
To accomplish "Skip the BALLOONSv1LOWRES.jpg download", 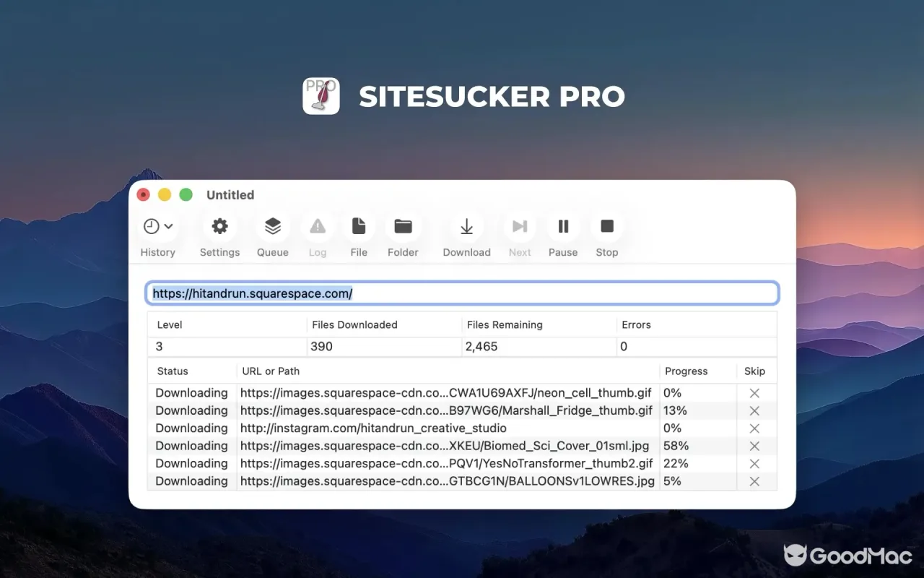I will click(x=754, y=481).
